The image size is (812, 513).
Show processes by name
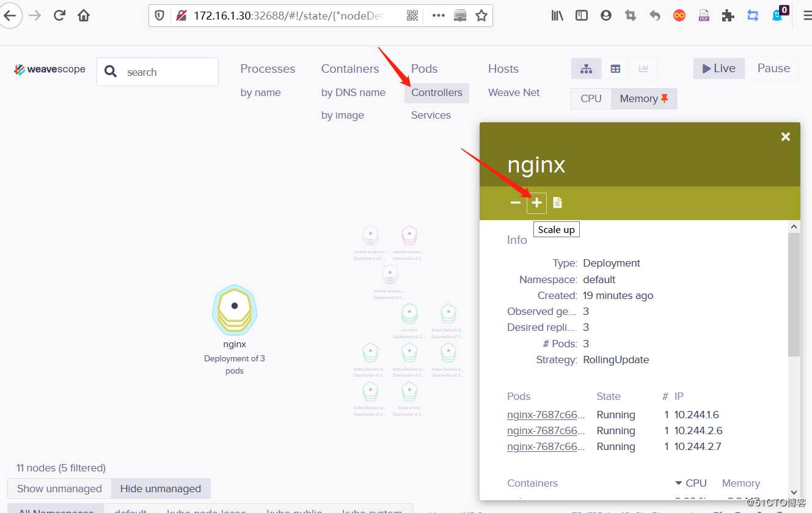(261, 92)
